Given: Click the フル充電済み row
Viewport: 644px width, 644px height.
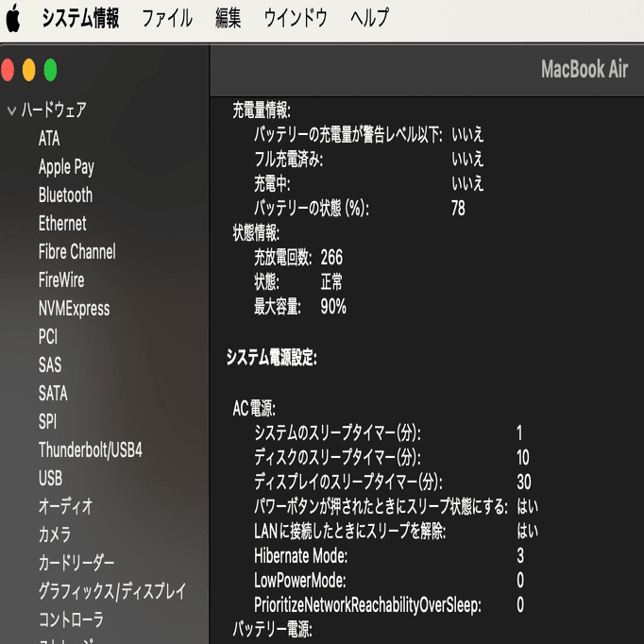Looking at the screenshot, I should 369,160.
